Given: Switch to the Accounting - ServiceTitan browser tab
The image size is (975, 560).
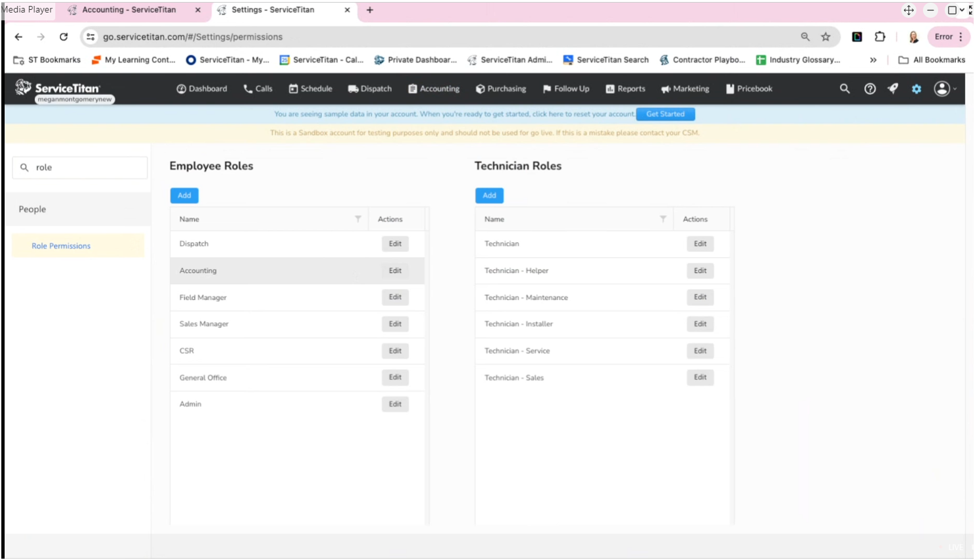Looking at the screenshot, I should [134, 10].
